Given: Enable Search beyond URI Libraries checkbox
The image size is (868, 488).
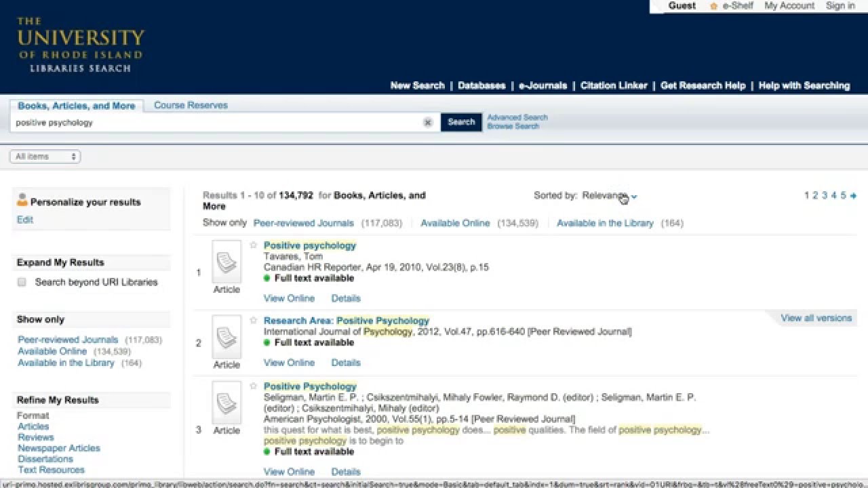Looking at the screenshot, I should [22, 282].
